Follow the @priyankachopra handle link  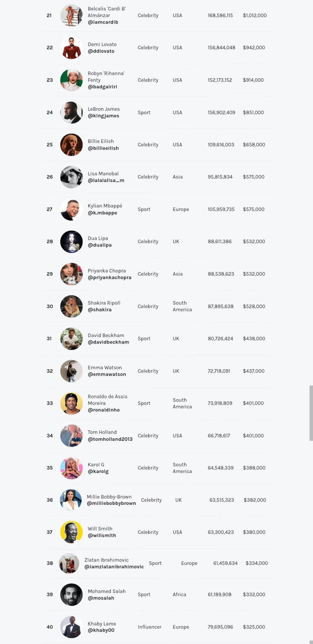tap(109, 278)
